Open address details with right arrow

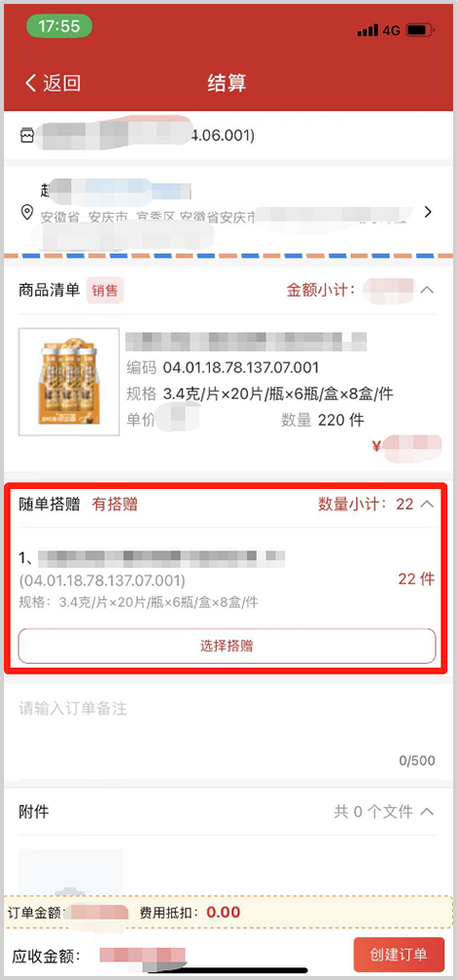coord(428,212)
